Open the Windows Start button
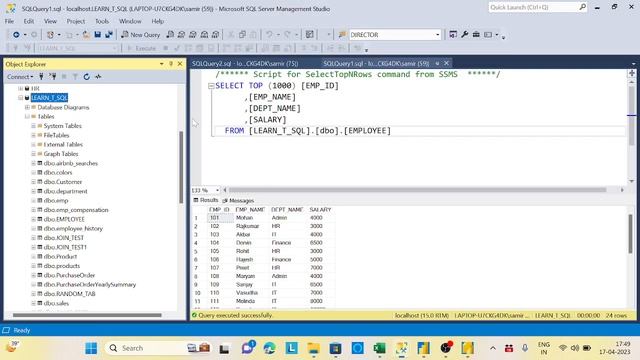Viewport: 640px width, 360px height. point(91,348)
